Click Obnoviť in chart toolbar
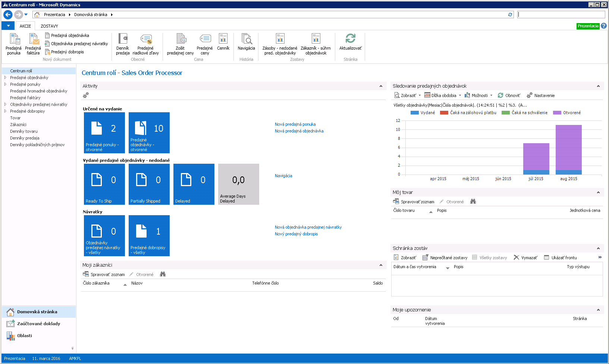This screenshot has height=364, width=609. tap(509, 95)
